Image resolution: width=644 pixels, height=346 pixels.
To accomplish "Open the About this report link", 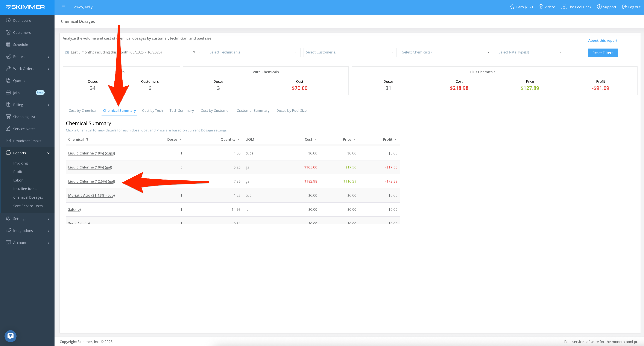I will tap(603, 41).
